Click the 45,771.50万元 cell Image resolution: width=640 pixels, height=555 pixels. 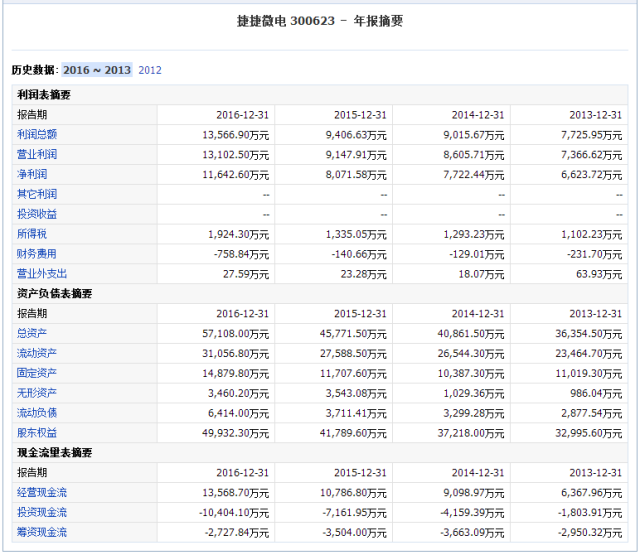[353, 333]
